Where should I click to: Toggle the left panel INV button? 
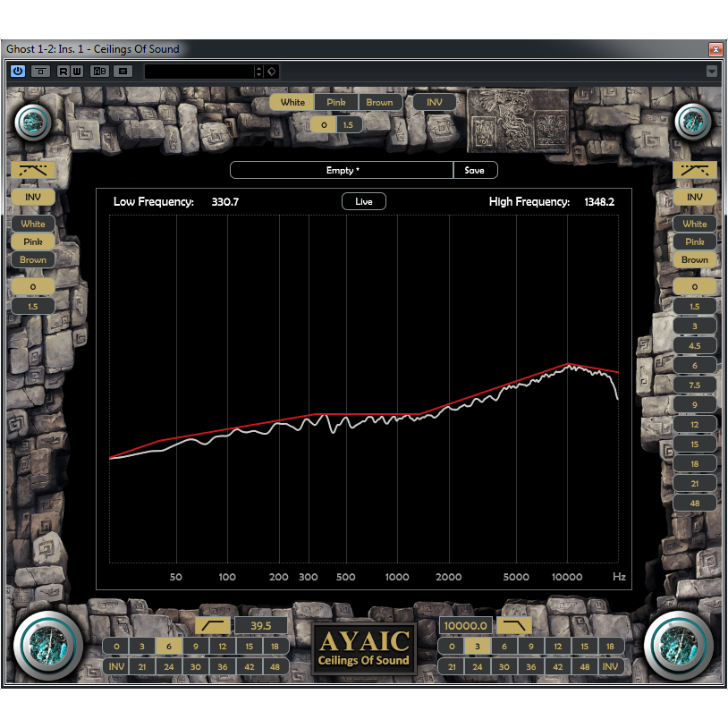point(33,196)
